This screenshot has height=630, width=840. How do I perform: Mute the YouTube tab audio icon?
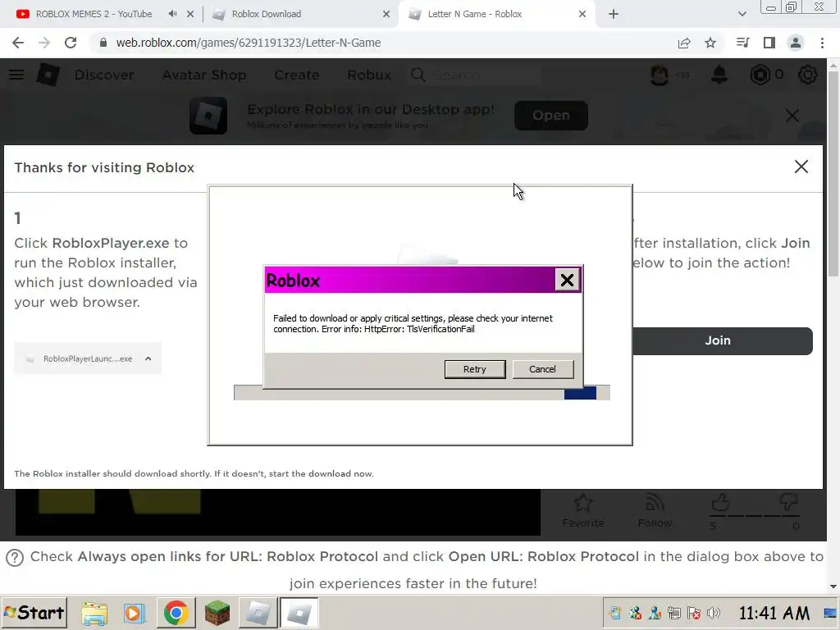(x=172, y=14)
